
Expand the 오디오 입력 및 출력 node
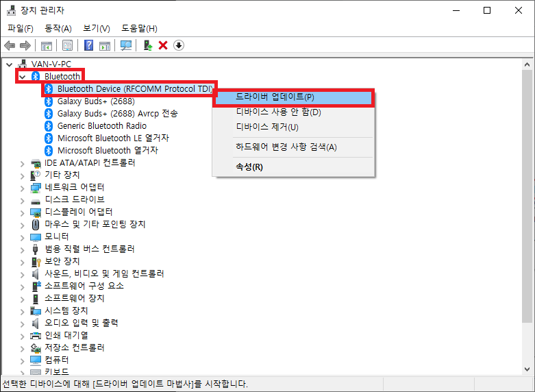(23, 323)
